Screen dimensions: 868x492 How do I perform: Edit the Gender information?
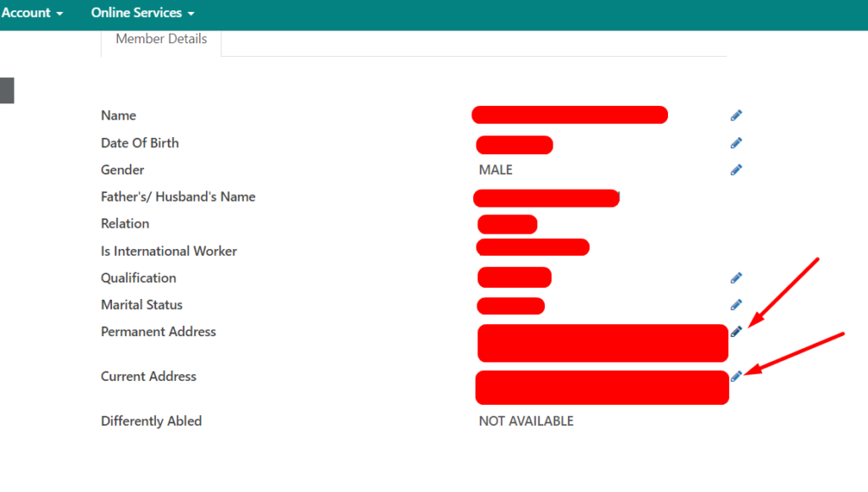[x=736, y=169]
